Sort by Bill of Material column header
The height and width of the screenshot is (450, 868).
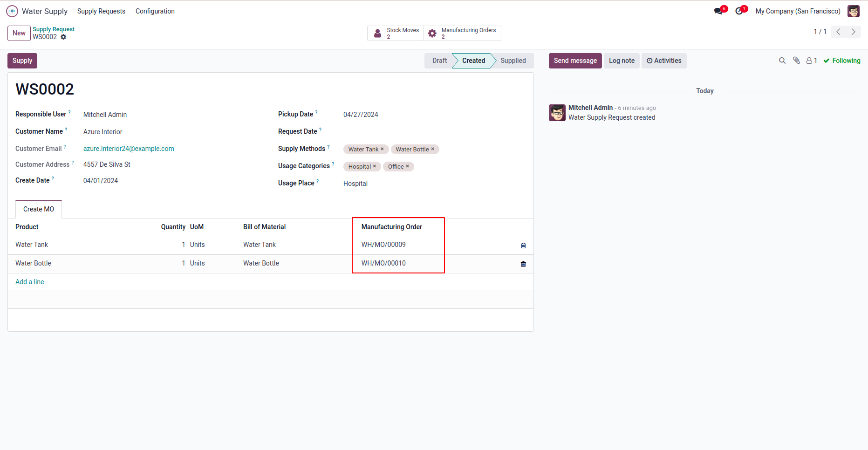[264, 227]
